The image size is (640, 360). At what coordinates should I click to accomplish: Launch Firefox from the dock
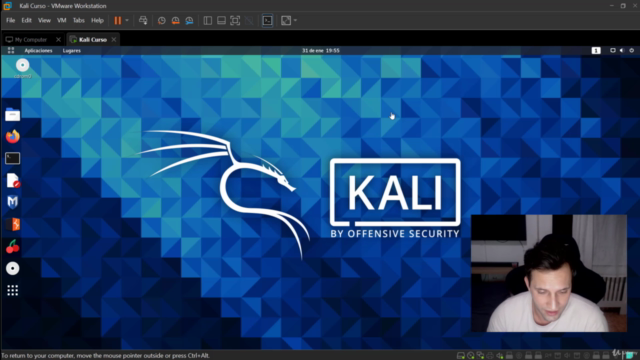pos(13,136)
